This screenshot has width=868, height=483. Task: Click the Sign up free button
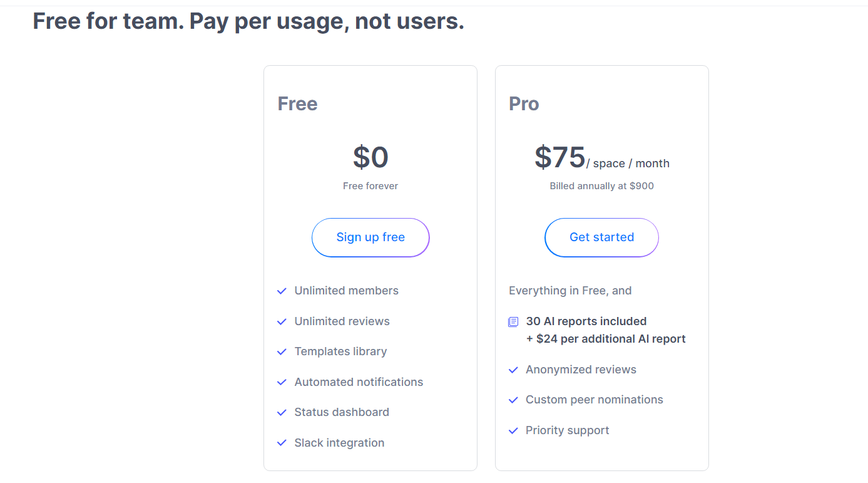(x=370, y=237)
